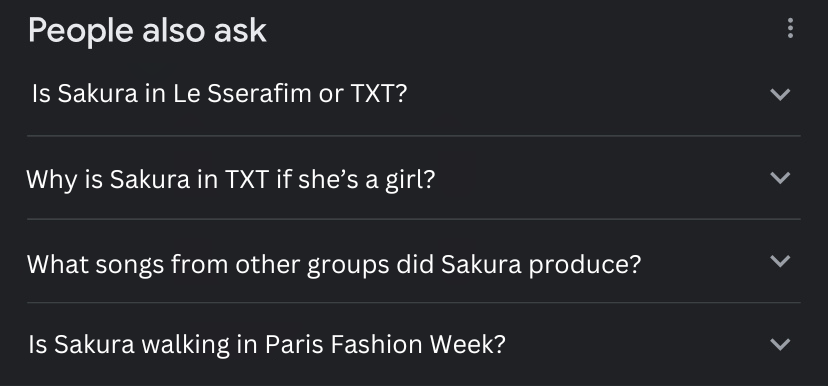Screen dimensions: 828x386
Task: Click "Is Sakura in Le Sserafim or TXT?" text
Action: point(219,94)
